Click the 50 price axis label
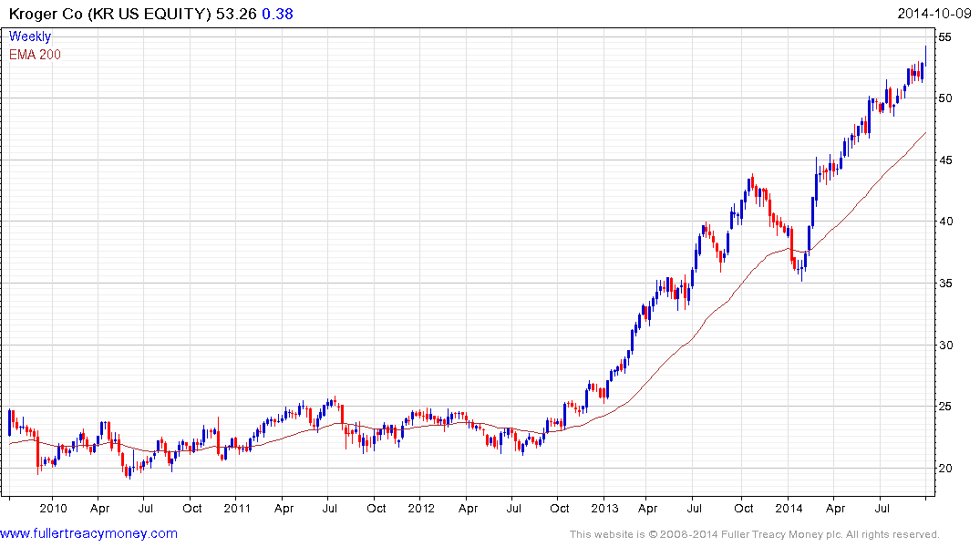The width and height of the screenshot is (980, 547). [944, 98]
